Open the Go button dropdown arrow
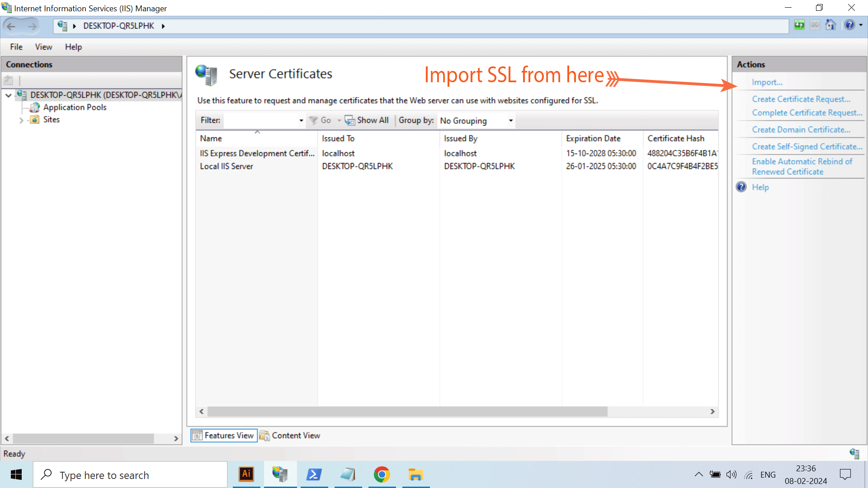Viewport: 868px width, 488px height. point(339,121)
